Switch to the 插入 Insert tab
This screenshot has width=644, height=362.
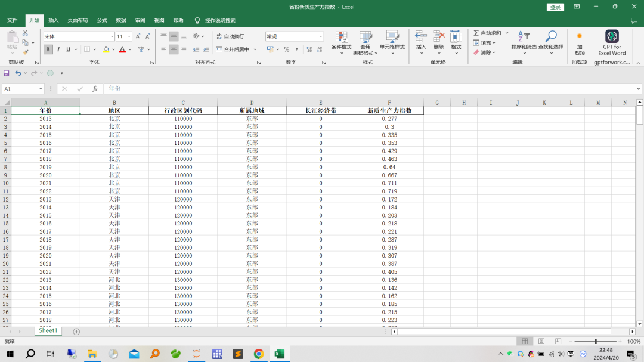pos(54,20)
